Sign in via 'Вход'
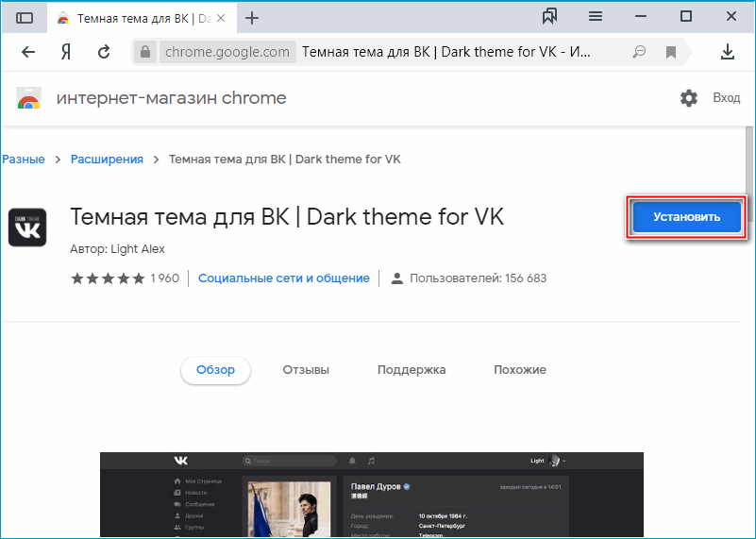Image resolution: width=756 pixels, height=539 pixels. [x=727, y=98]
